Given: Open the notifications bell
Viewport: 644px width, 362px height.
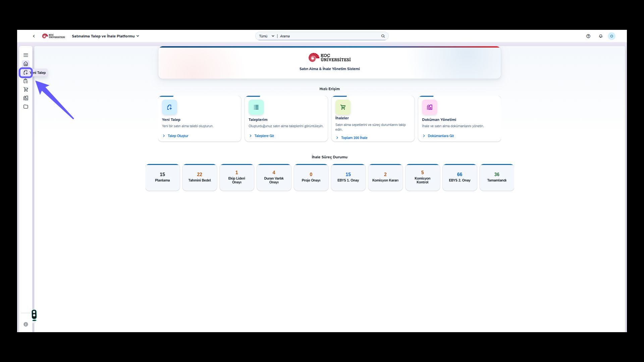Looking at the screenshot, I should [x=601, y=36].
